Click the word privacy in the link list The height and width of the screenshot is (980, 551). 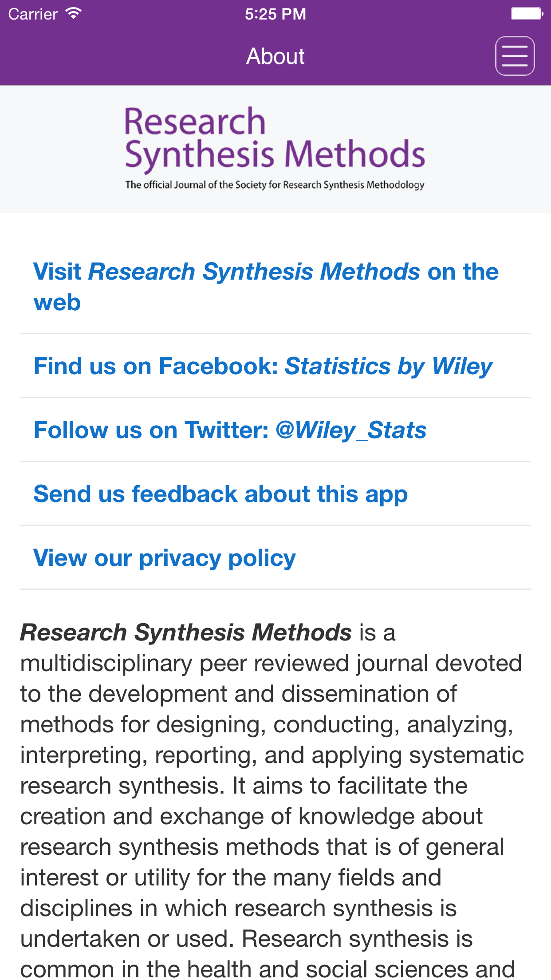point(180,559)
